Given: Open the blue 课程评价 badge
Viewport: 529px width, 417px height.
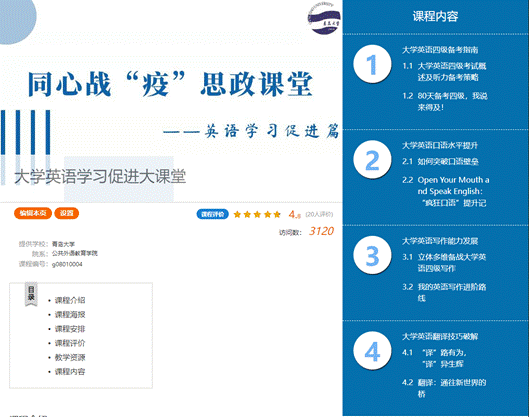Looking at the screenshot, I should [213, 214].
